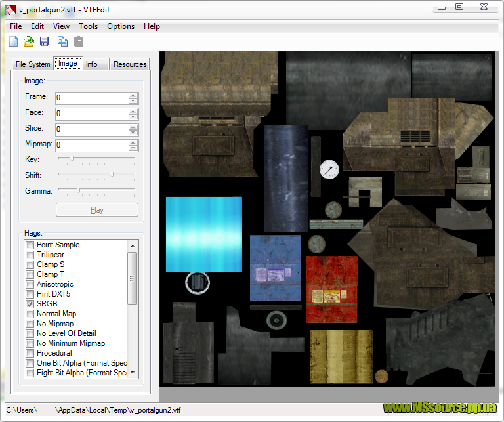This screenshot has height=422, width=504.
Task: Increase Frame value with up arrow
Action: (133, 95)
